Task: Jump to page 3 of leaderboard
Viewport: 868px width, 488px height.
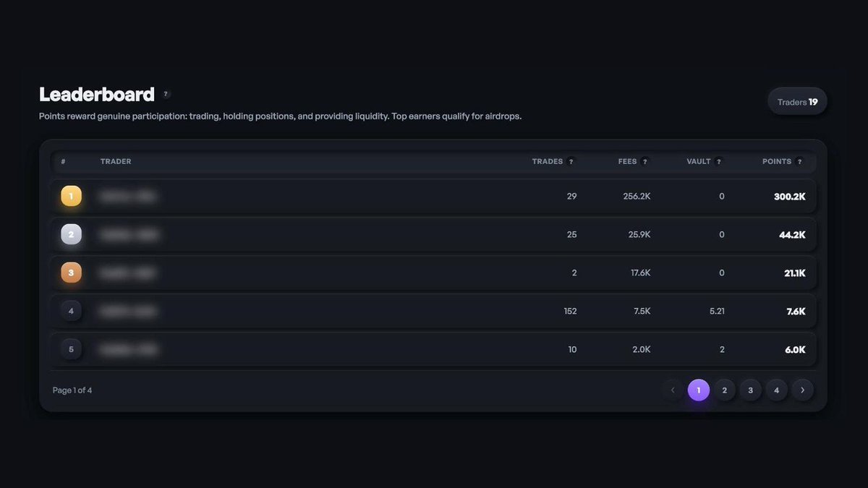Action: pyautogui.click(x=751, y=390)
